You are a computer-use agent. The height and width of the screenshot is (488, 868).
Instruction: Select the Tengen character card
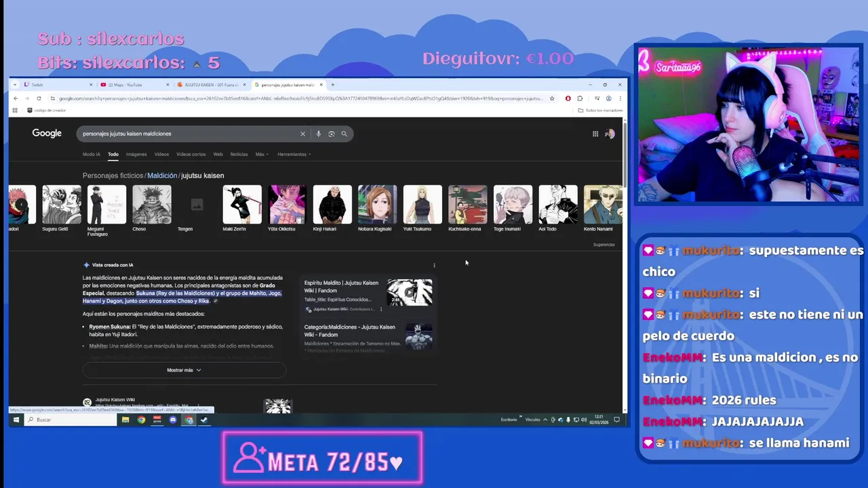[x=197, y=208]
